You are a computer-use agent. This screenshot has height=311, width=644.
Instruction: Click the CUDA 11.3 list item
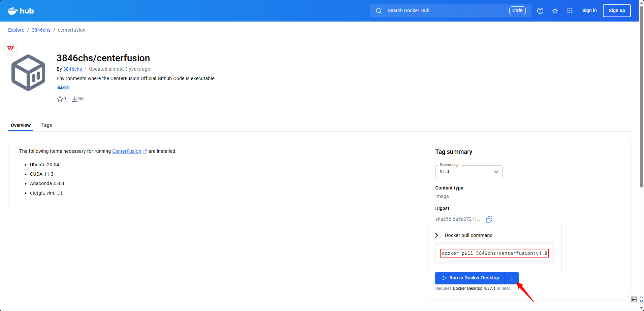41,174
